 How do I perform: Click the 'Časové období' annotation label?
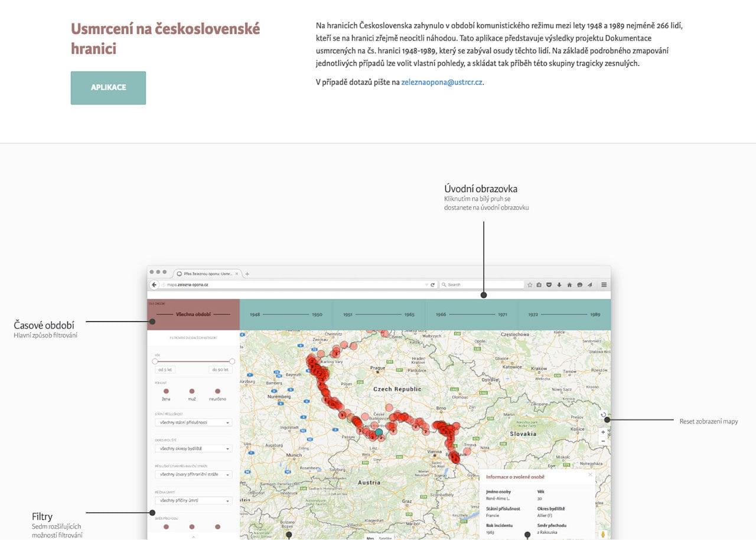(44, 325)
